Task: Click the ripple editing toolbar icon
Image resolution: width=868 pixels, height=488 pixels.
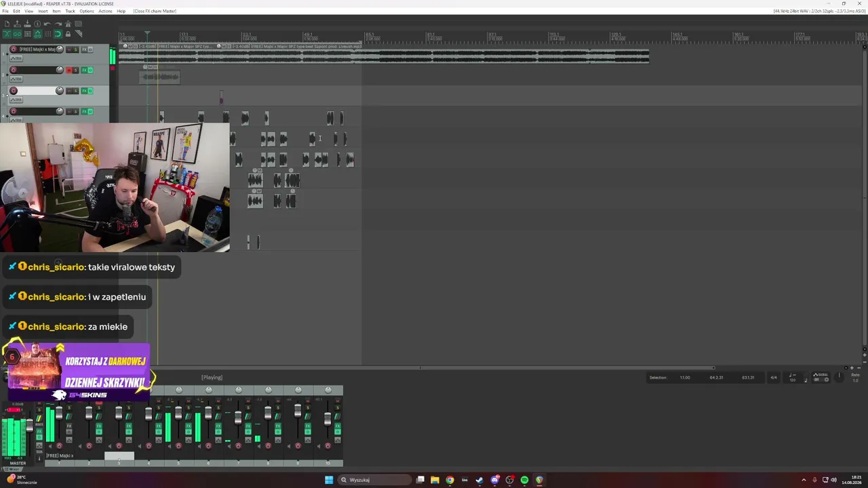Action: tap(27, 34)
